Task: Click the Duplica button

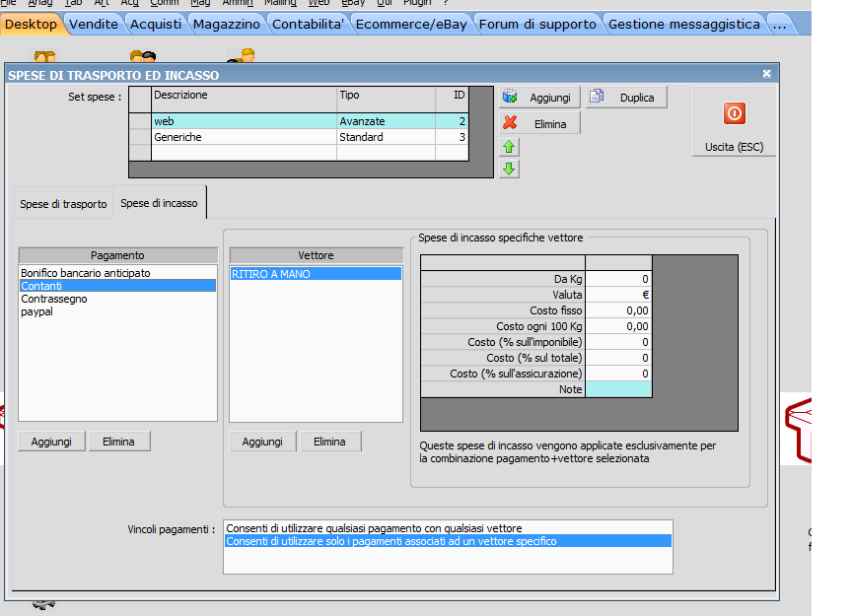Action: (x=626, y=98)
